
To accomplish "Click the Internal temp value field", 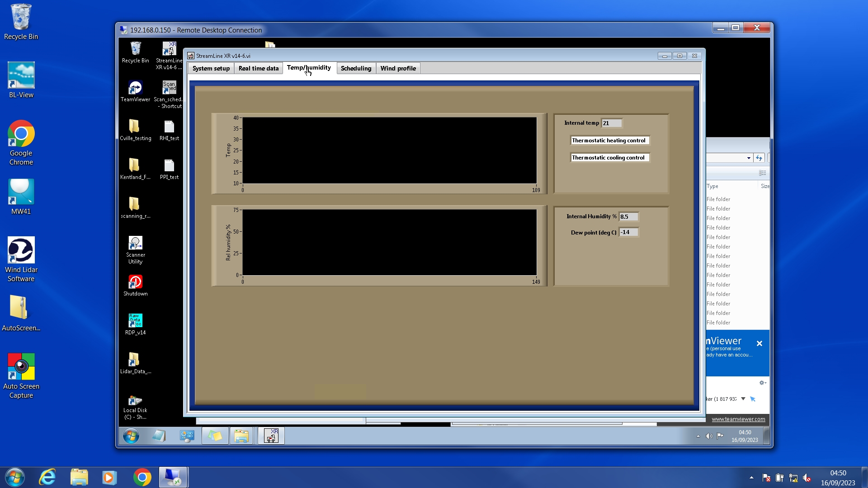I will [611, 123].
